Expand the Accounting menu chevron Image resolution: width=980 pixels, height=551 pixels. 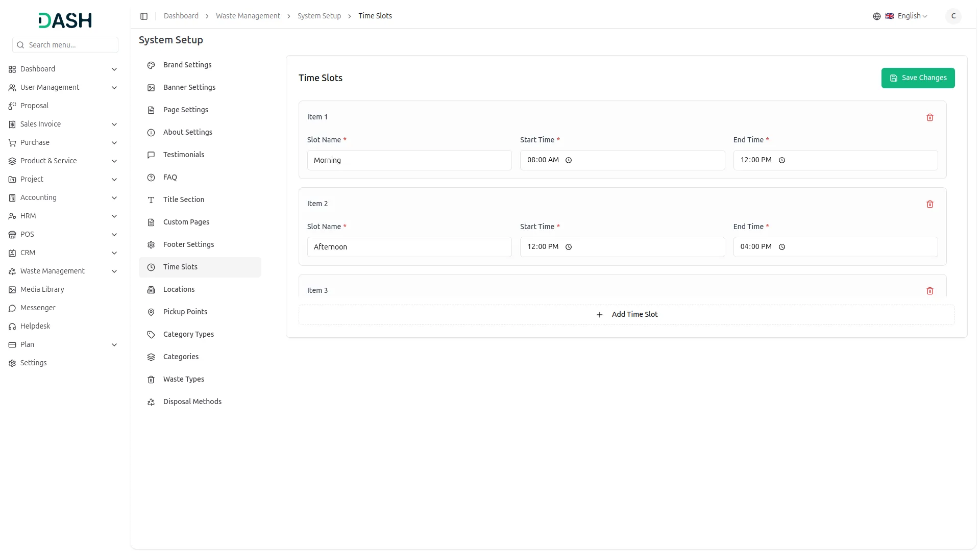click(114, 198)
